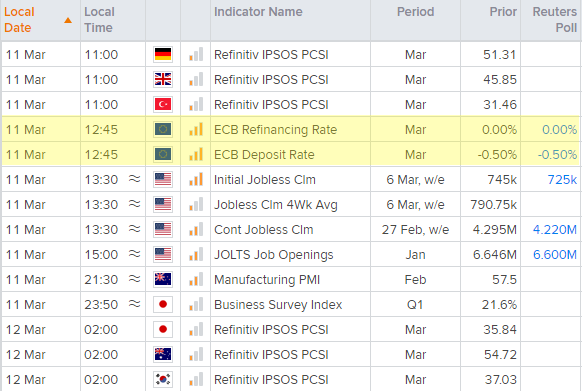Screen dimensions: 582x391
Task: Sort by Local Date ascending arrow
Action: pos(68,20)
